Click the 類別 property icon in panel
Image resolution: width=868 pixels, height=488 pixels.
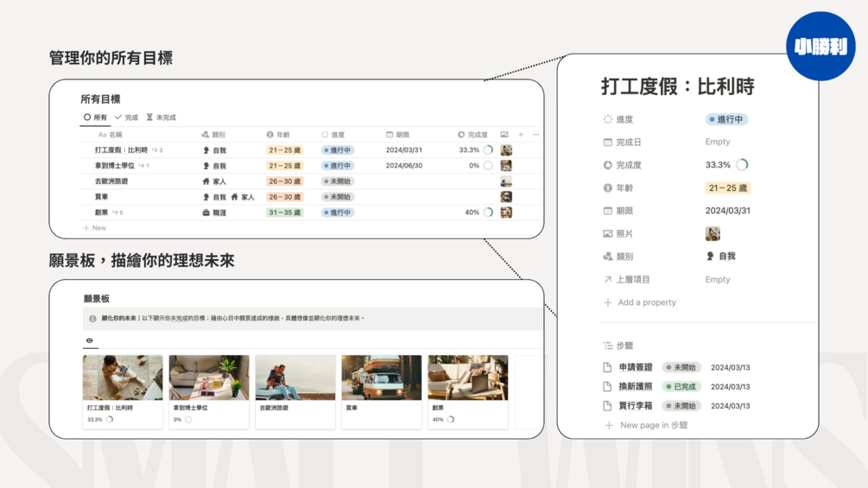608,257
